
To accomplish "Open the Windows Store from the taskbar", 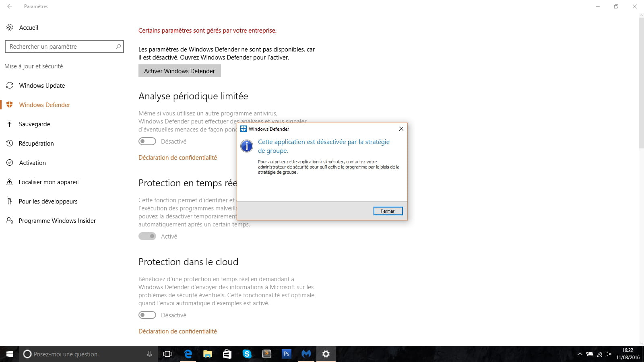I will click(227, 354).
